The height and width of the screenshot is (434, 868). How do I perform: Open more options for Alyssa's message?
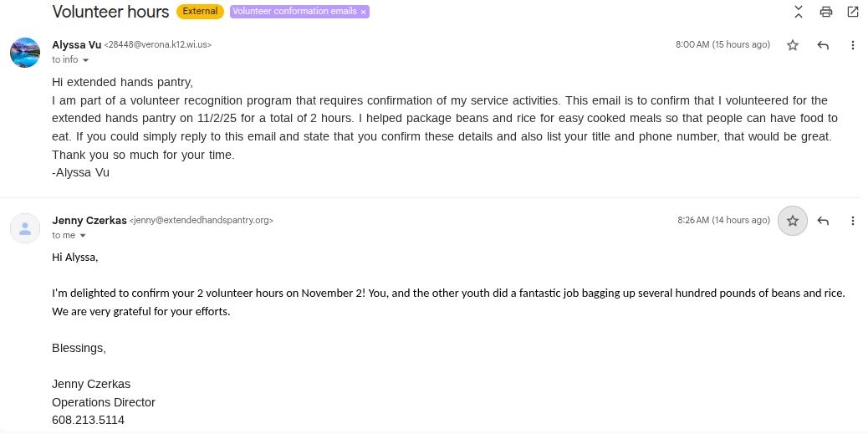[853, 45]
